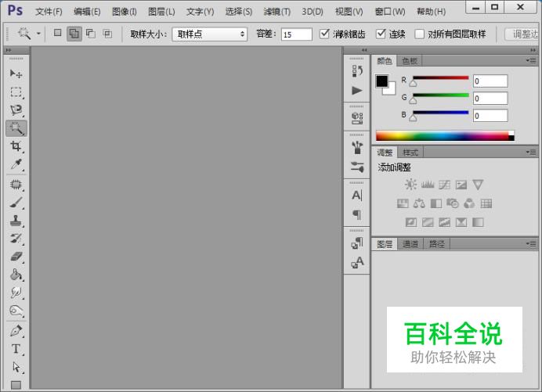542x392 pixels.
Task: Open the Character panel icon
Action: click(x=357, y=195)
